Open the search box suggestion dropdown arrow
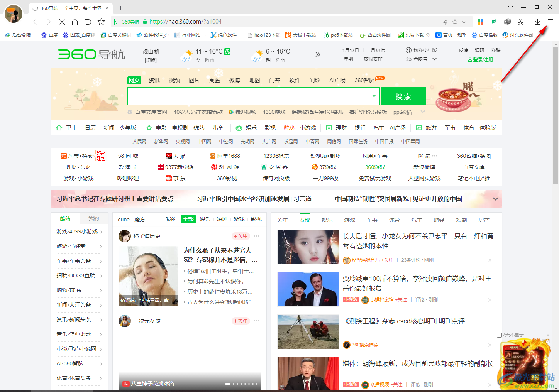Viewport: 559px width, 392px height. pyautogui.click(x=374, y=96)
